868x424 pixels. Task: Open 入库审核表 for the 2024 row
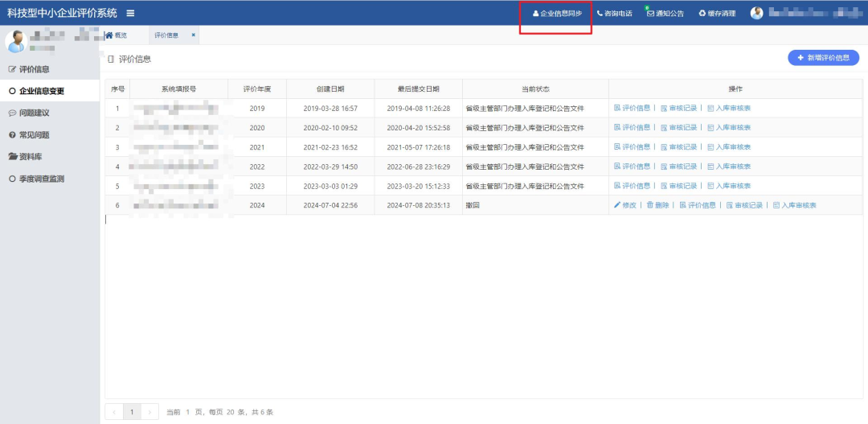[x=795, y=205]
